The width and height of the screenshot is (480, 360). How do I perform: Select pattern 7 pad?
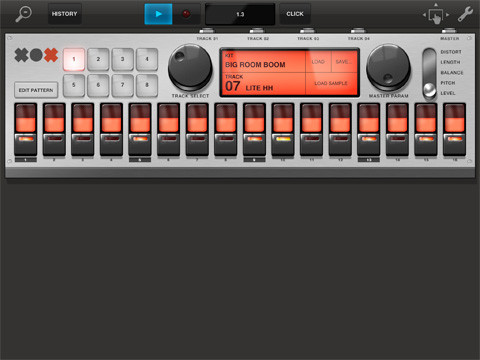123,85
